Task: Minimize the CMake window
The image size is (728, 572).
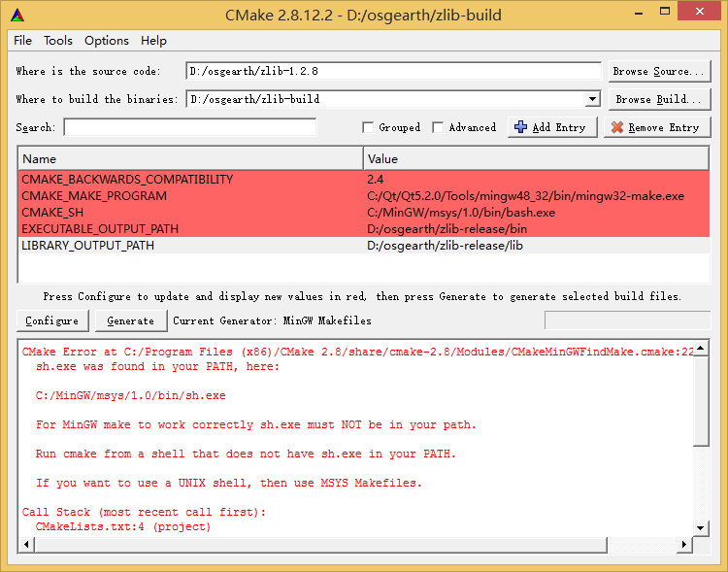Action: 639,12
